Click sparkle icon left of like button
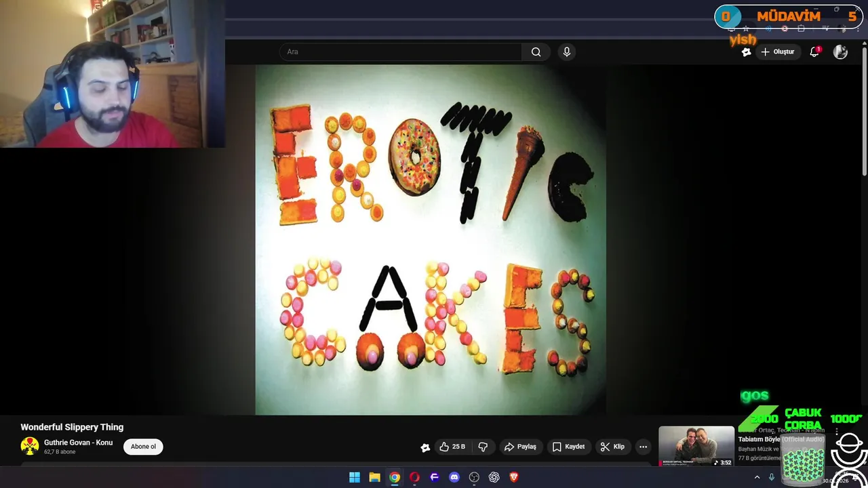 (425, 447)
